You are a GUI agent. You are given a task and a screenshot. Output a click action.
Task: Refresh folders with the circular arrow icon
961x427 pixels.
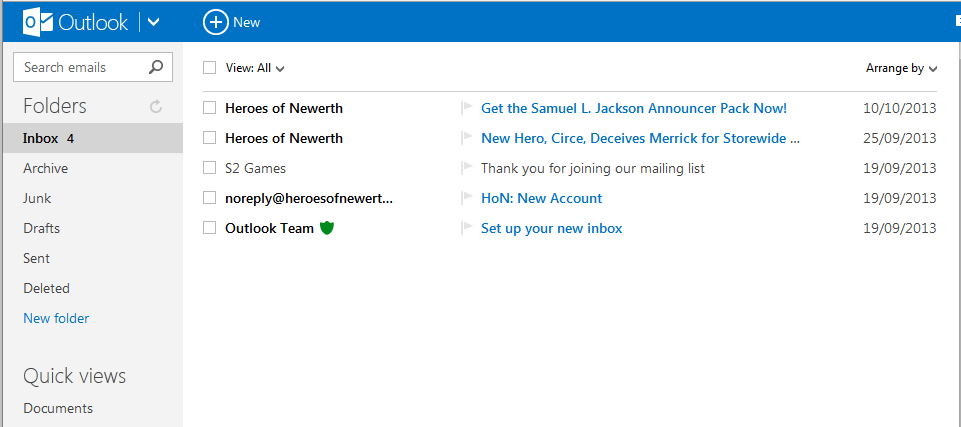click(156, 107)
